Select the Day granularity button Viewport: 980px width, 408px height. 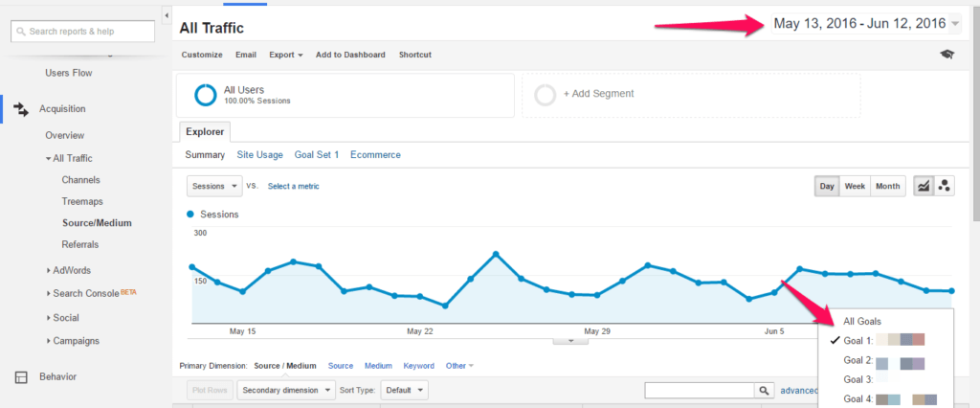point(827,186)
